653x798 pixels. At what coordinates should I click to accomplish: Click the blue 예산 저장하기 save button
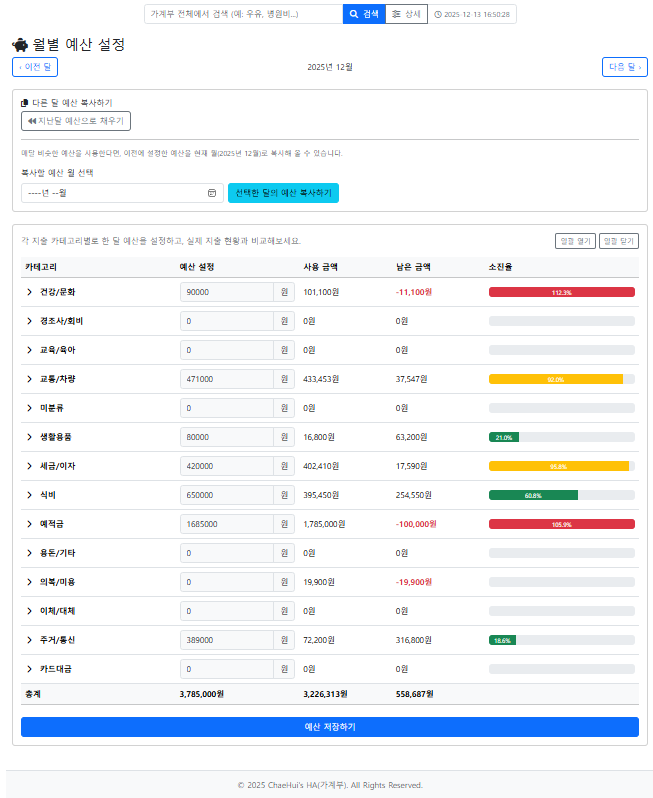point(330,727)
